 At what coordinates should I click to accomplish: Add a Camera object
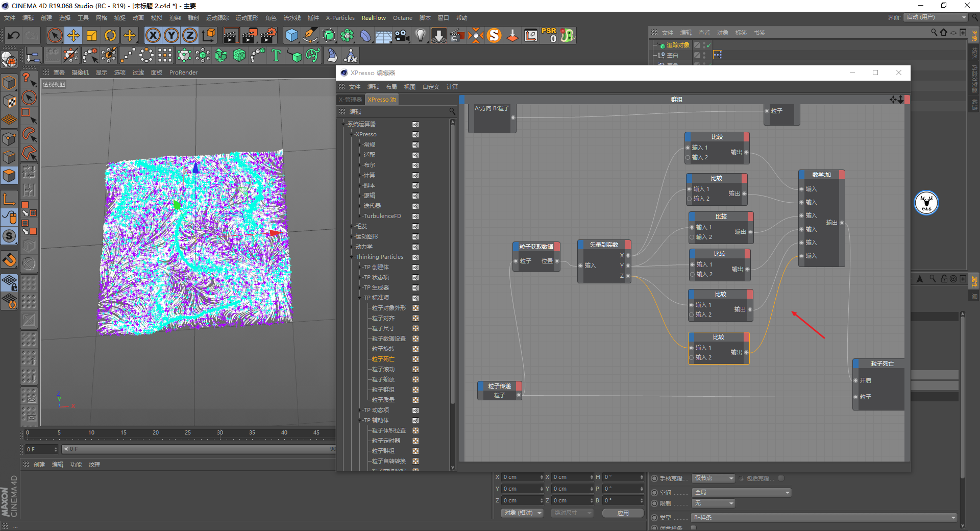[402, 35]
